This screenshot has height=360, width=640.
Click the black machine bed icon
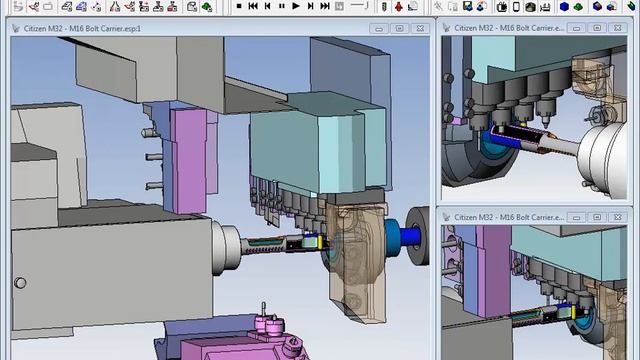point(544,7)
